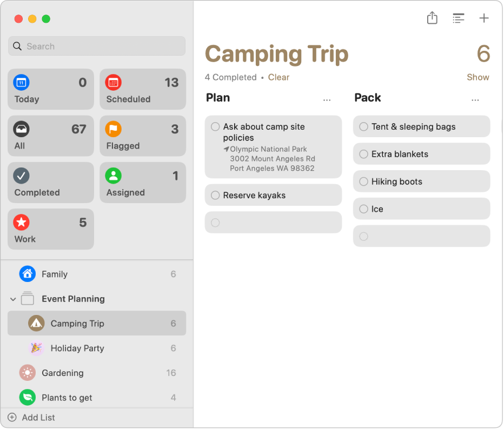Complete the Ice reminder
504x430 pixels.
click(x=363, y=209)
